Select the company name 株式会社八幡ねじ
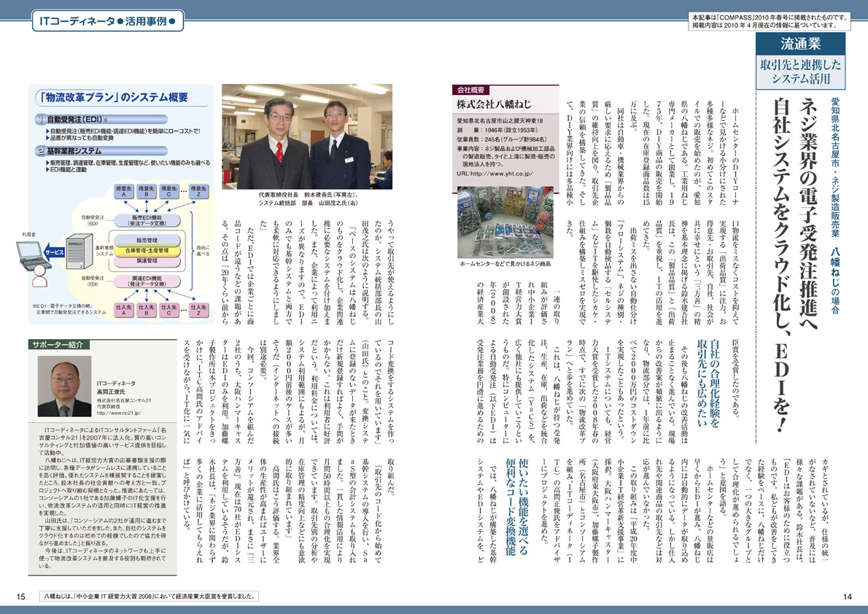Image resolution: width=868 pixels, height=614 pixels. pos(494,104)
